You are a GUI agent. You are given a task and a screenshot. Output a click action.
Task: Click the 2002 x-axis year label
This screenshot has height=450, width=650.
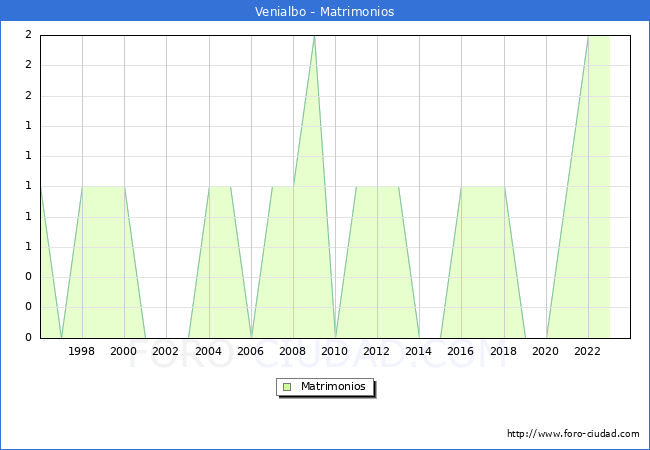pos(166,351)
